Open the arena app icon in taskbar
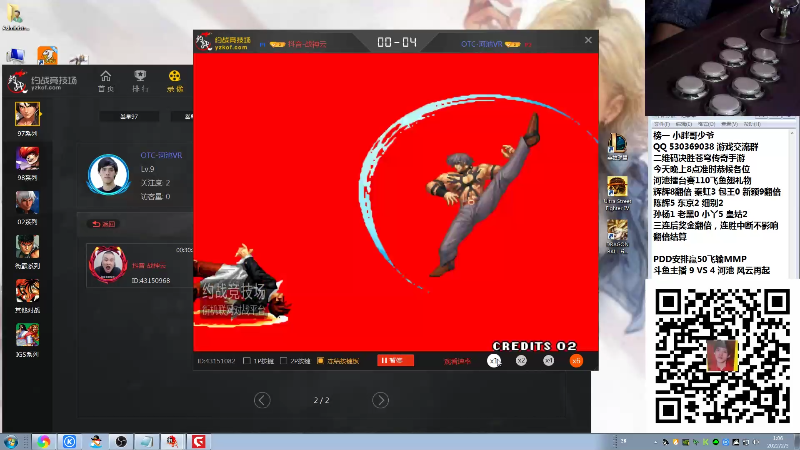800x450 pixels. pyautogui.click(x=172, y=442)
